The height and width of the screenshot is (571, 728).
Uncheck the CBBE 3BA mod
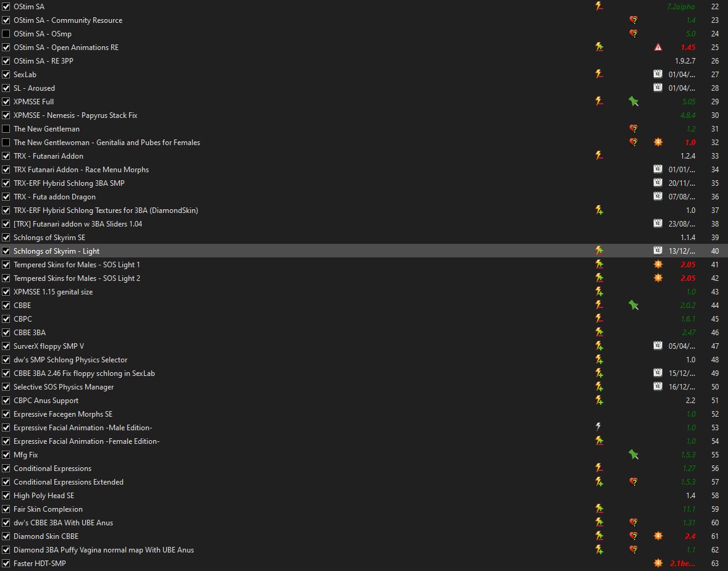pyautogui.click(x=6, y=332)
